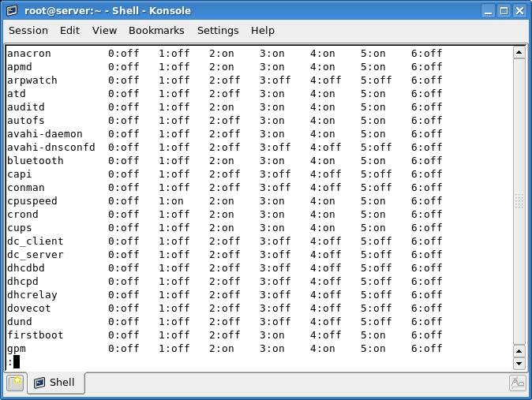Open the Settings menu

tap(218, 31)
